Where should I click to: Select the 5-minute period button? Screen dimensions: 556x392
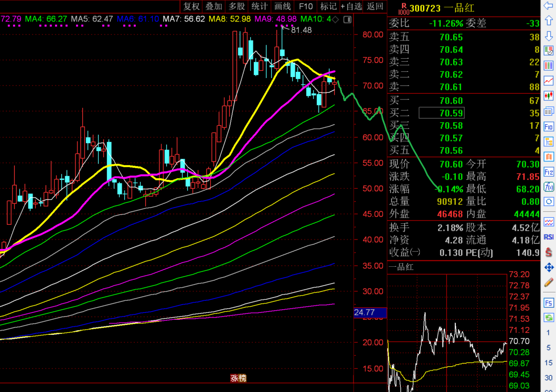click(549, 347)
